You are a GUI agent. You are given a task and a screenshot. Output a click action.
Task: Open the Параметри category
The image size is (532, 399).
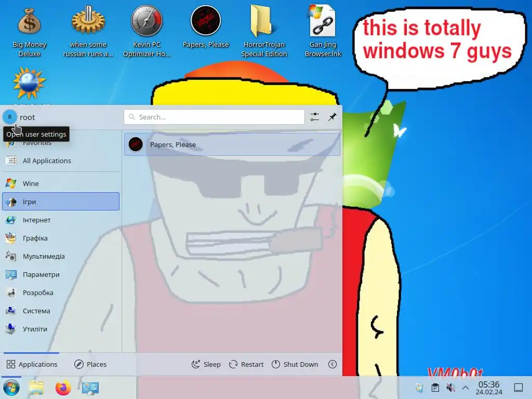pyautogui.click(x=61, y=274)
